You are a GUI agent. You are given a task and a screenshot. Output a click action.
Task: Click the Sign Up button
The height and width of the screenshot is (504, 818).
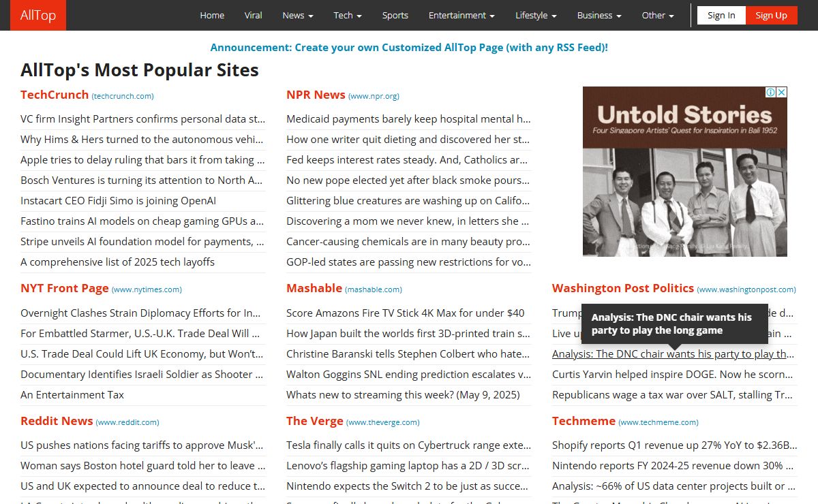[x=772, y=15]
